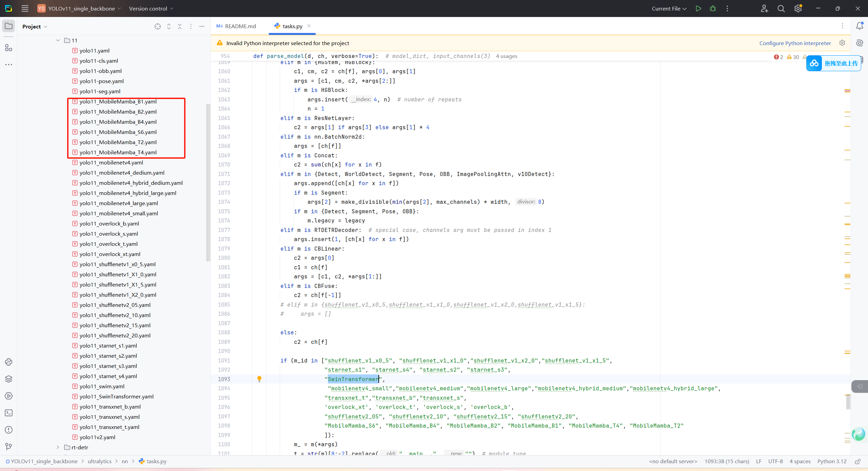Collapse the 11 folder in project tree

click(58, 40)
